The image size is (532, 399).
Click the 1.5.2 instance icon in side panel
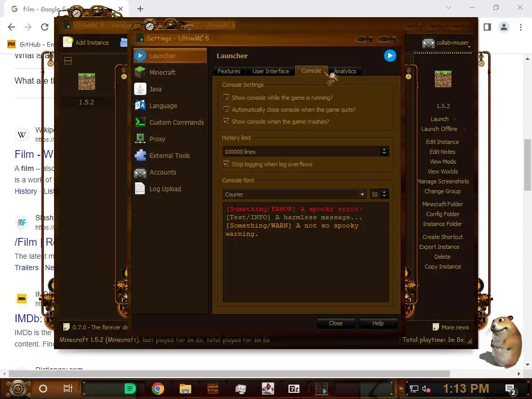coord(443,79)
